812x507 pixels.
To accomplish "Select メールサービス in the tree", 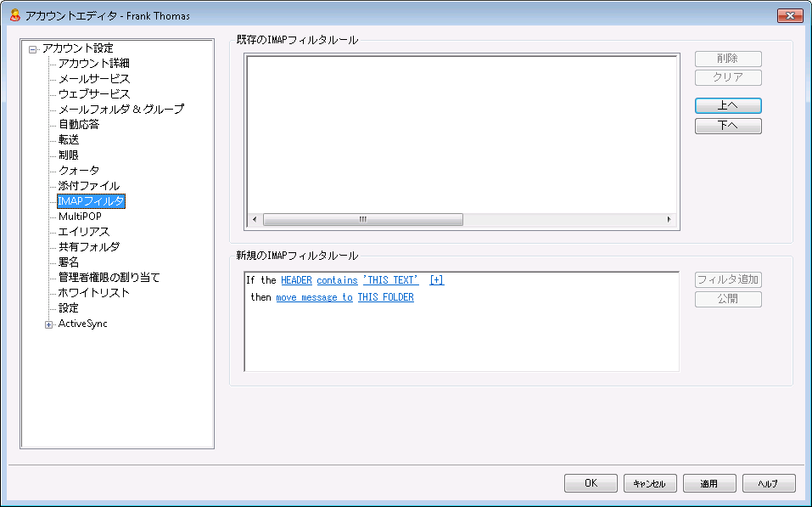I will point(93,79).
